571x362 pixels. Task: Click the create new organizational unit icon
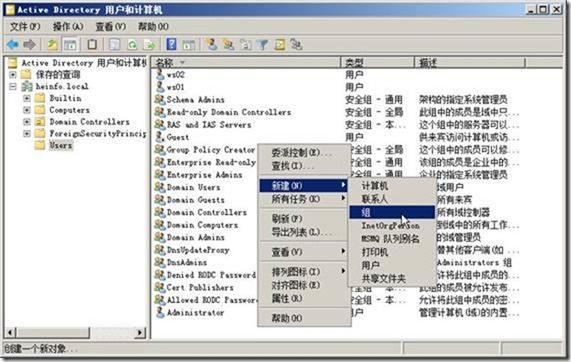point(246,44)
